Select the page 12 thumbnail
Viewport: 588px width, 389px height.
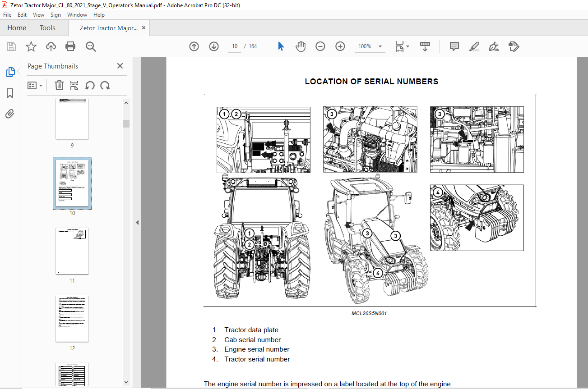coord(72,319)
